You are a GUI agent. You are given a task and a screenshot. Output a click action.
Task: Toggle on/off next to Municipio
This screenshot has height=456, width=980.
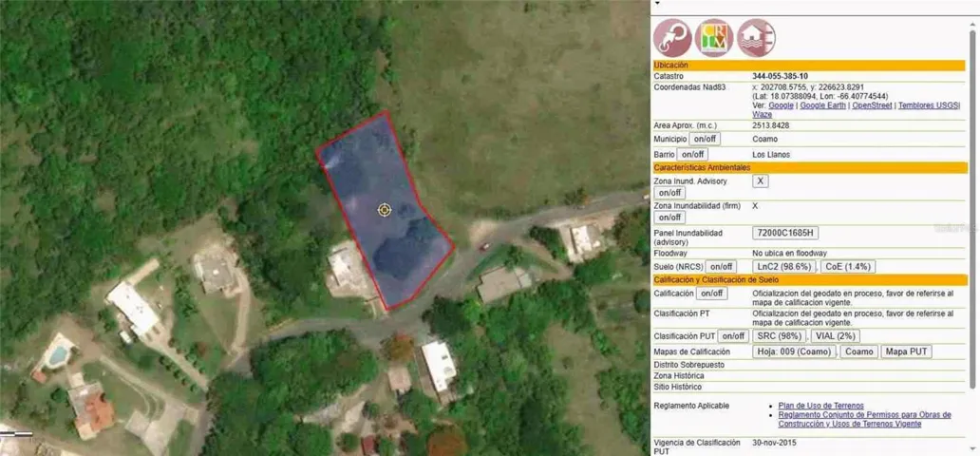point(705,139)
